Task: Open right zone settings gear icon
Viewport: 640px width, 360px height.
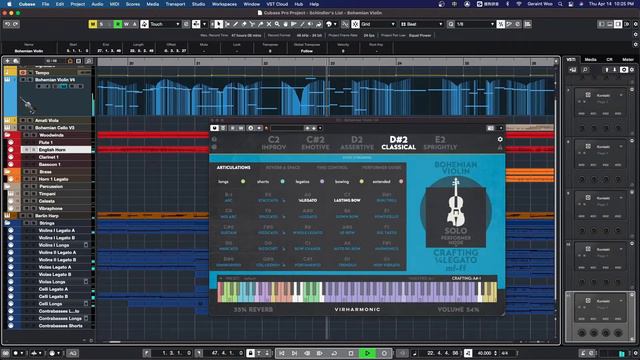Action: coord(632,70)
